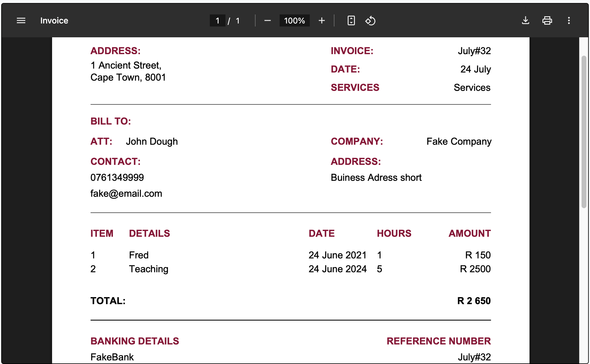Rotate the page counterclockwise

371,20
